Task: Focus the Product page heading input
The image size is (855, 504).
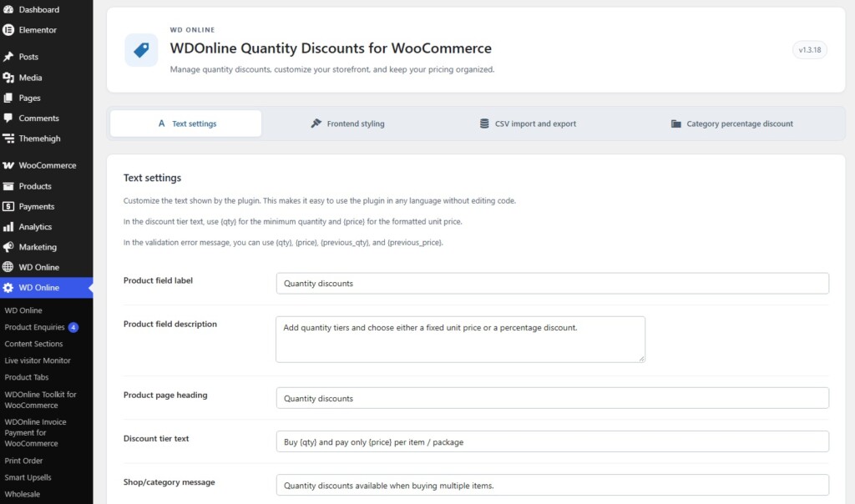Action: tap(553, 398)
